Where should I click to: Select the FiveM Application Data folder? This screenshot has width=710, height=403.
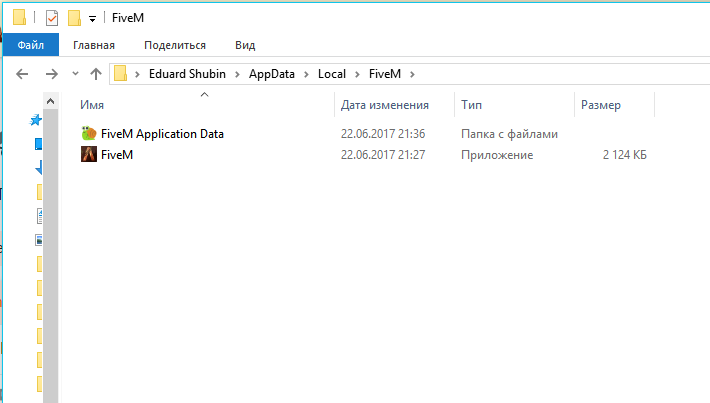point(162,134)
